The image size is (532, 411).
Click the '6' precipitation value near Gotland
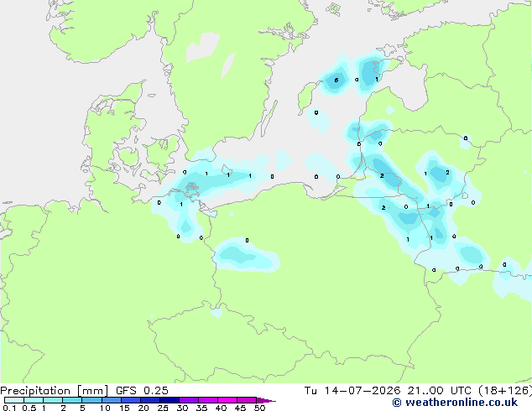tap(336, 80)
